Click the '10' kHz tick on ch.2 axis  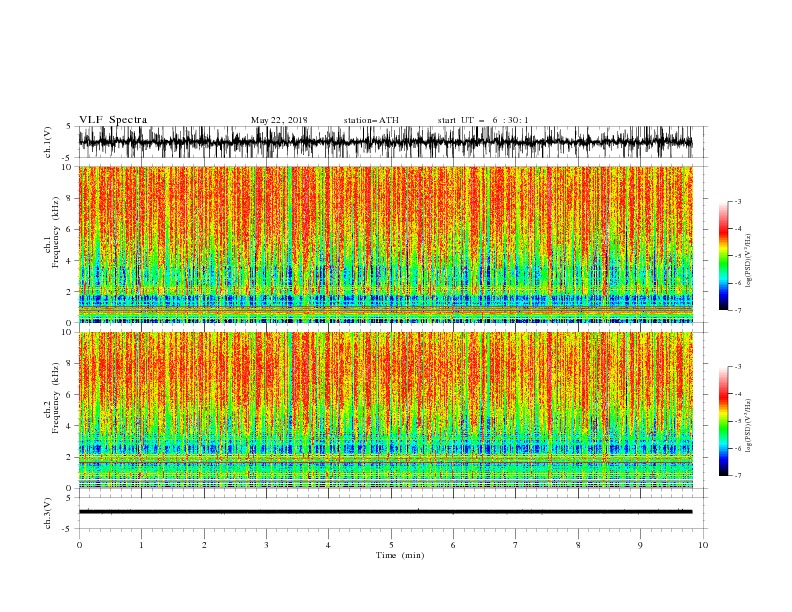(68, 332)
